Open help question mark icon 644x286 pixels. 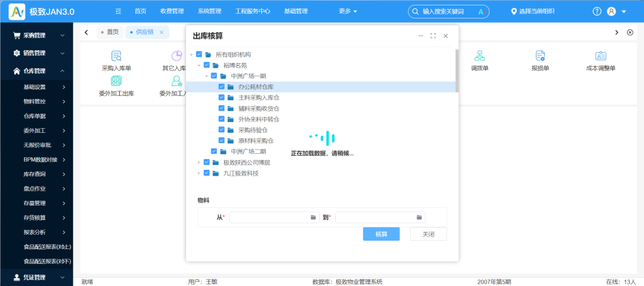coord(597,11)
